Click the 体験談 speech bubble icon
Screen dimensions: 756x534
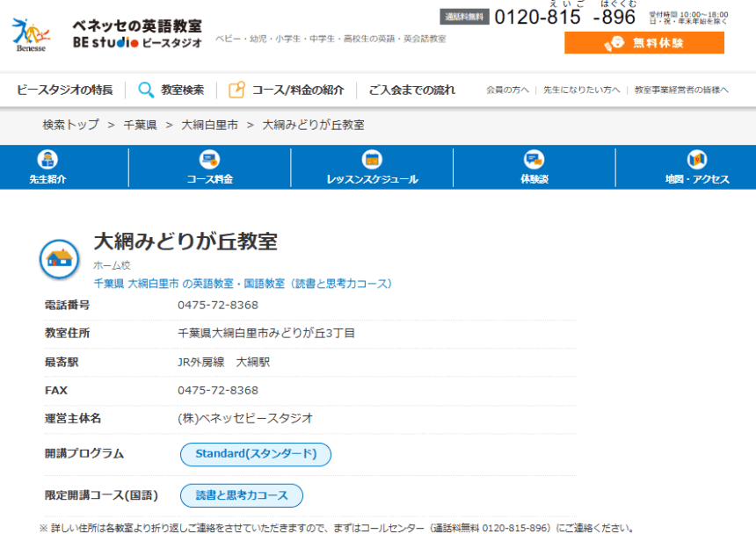pos(534,160)
